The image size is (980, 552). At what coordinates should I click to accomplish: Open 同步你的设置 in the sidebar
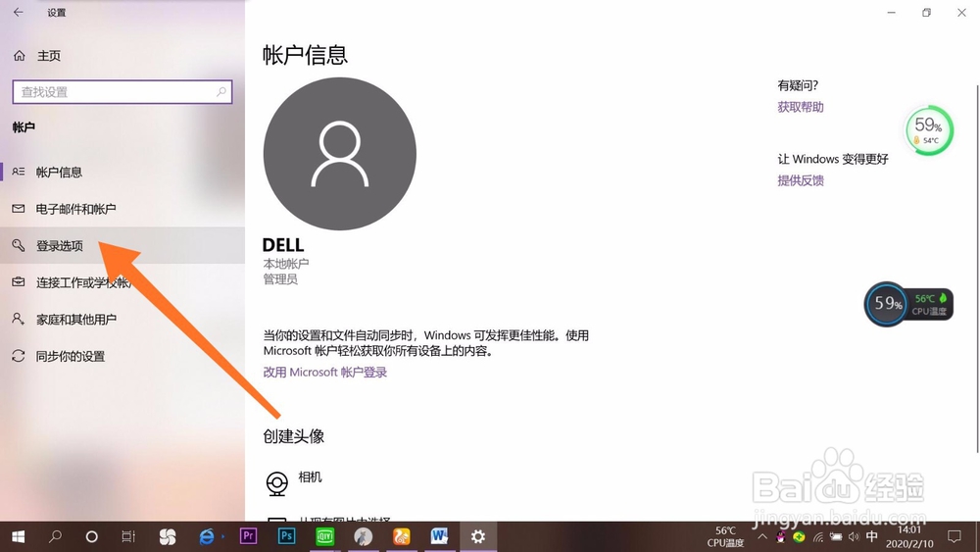[122, 356]
